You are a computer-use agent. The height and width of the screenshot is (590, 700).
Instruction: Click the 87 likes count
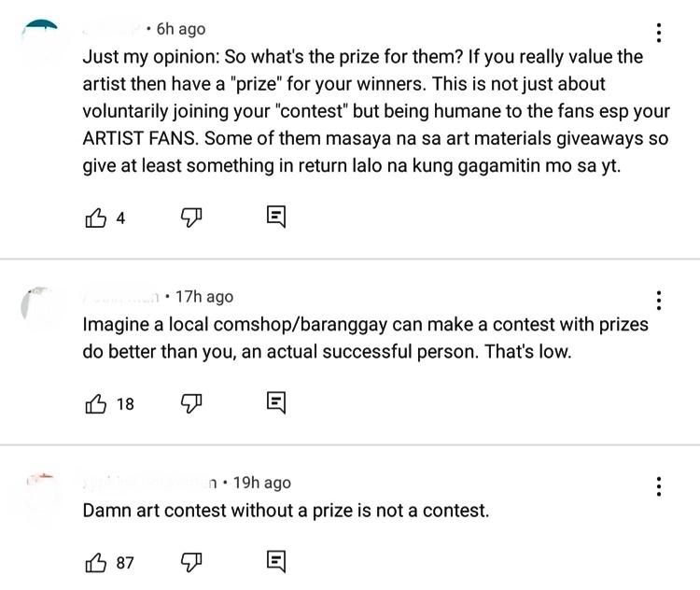125,563
